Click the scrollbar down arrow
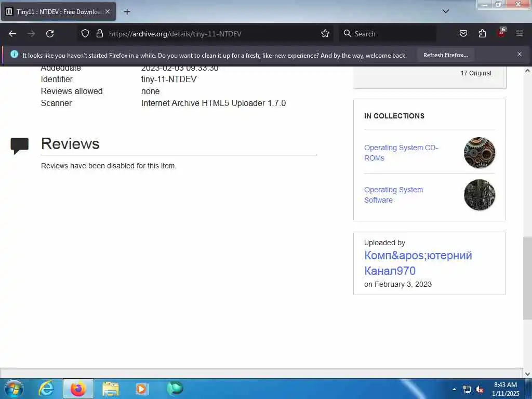The height and width of the screenshot is (399, 532). (527, 374)
